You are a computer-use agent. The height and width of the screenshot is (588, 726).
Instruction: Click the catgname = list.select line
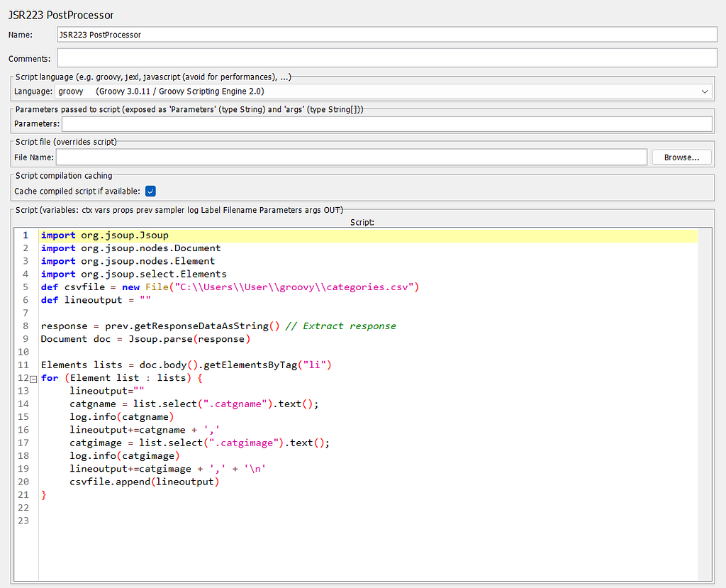tap(194, 404)
